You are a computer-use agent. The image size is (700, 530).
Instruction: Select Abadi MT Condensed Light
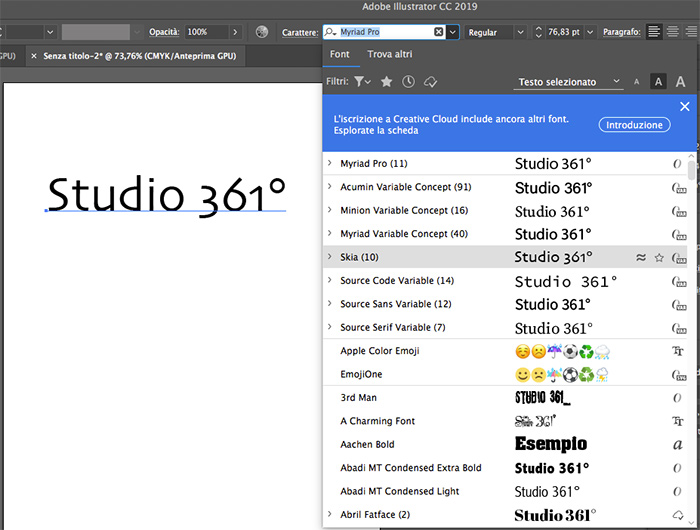click(504, 491)
